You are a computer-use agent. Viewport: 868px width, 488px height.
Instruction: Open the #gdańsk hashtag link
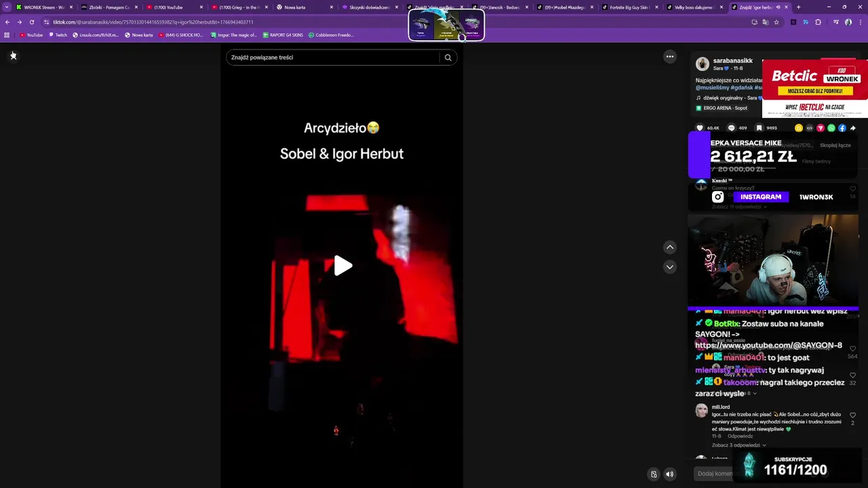click(x=742, y=88)
